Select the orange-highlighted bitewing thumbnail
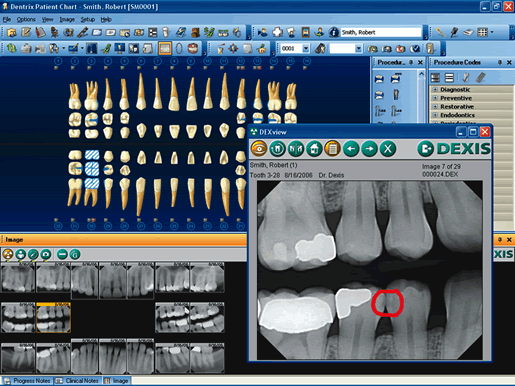This screenshot has height=386, width=515. (x=53, y=317)
